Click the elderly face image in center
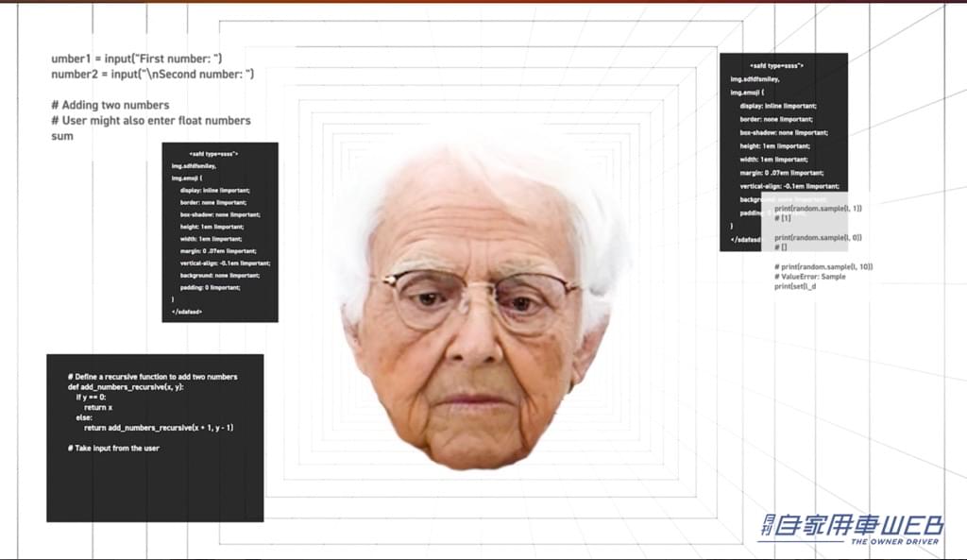 pyautogui.click(x=477, y=312)
